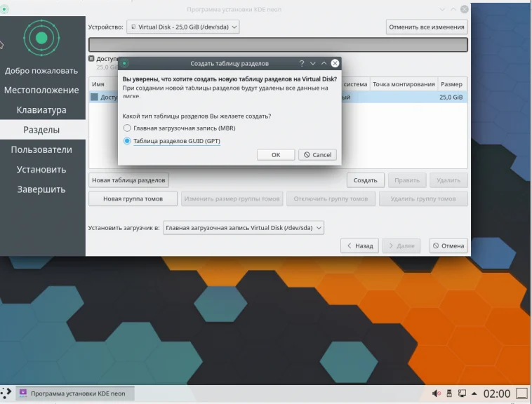Click the removable device tray icon
Viewport: 532px width, 404px height.
449,393
